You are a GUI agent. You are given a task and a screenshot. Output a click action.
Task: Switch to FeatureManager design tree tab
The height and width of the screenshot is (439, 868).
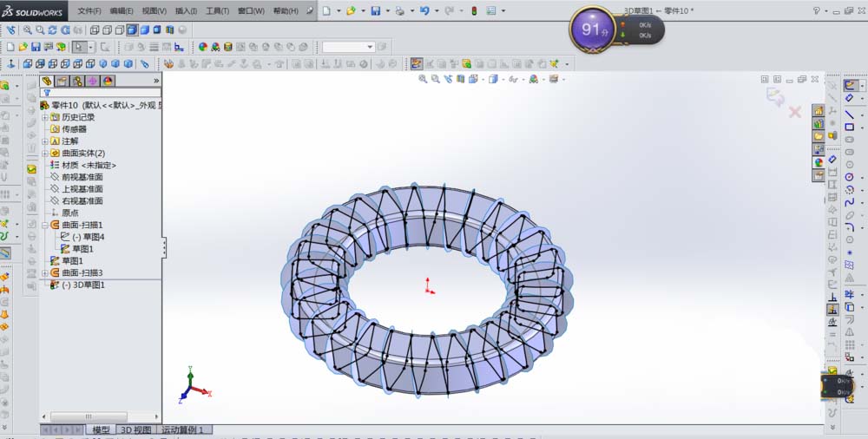point(47,81)
